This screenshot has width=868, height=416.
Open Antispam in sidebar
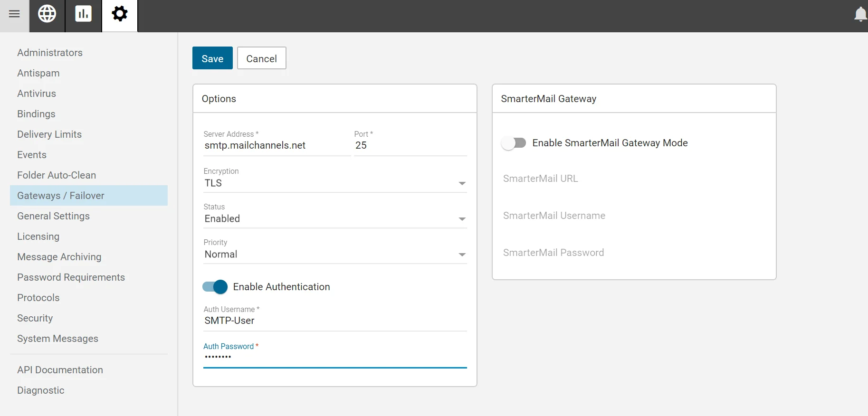pos(38,73)
